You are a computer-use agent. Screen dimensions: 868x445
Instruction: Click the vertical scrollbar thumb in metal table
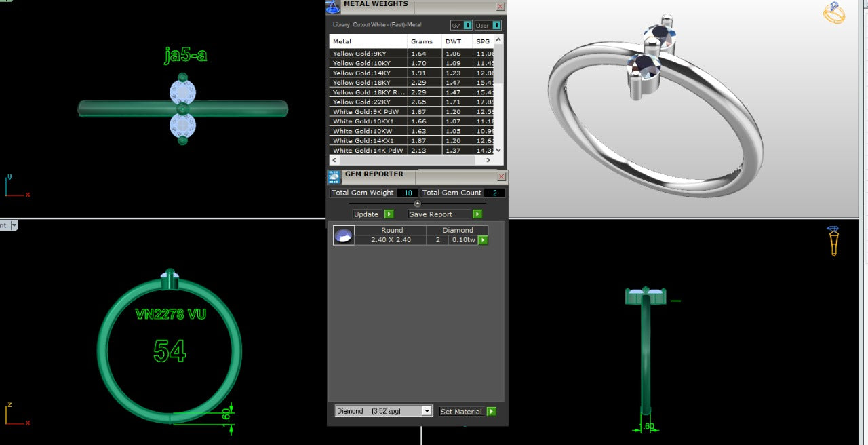tap(498, 64)
